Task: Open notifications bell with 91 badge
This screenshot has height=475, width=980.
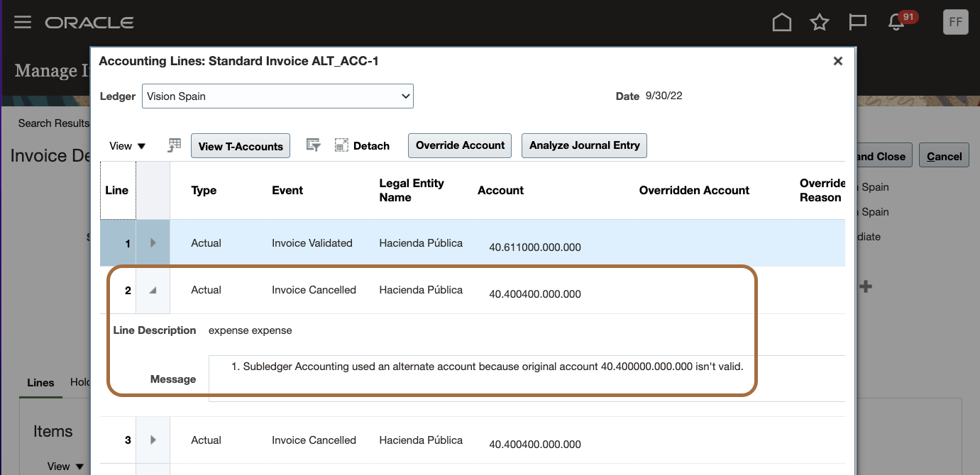Action: click(896, 23)
